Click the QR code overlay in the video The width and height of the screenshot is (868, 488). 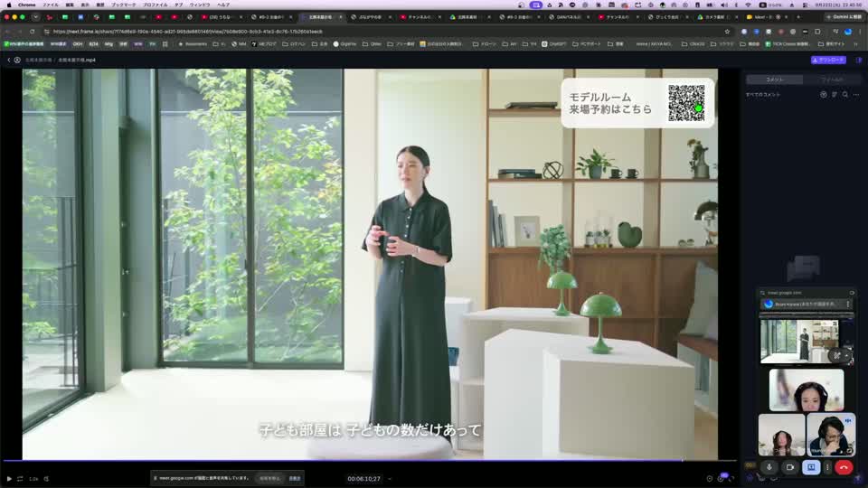(686, 103)
